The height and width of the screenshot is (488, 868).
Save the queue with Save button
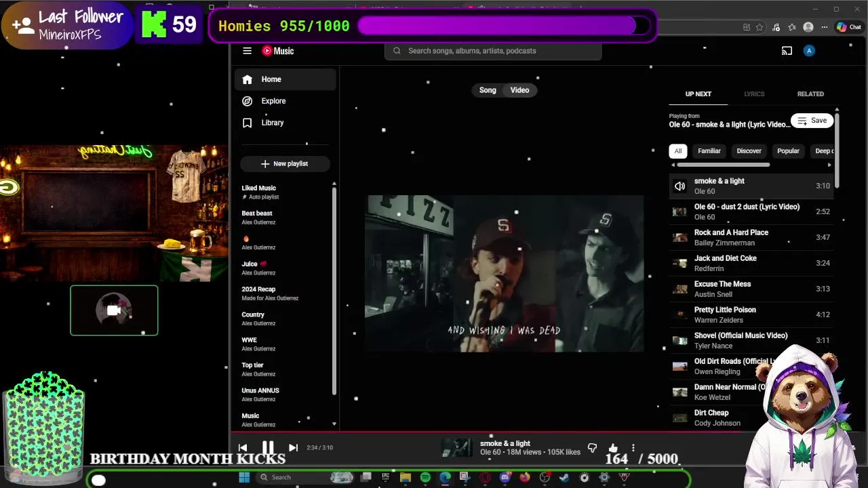tap(812, 121)
